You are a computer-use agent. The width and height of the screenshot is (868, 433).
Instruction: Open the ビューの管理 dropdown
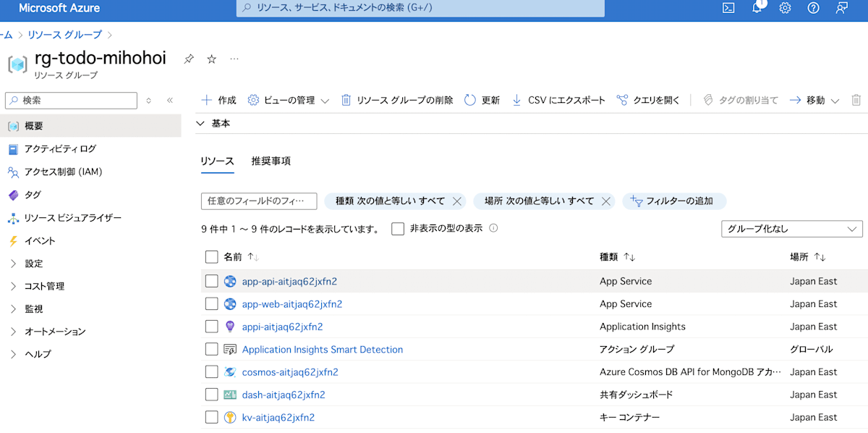[288, 100]
